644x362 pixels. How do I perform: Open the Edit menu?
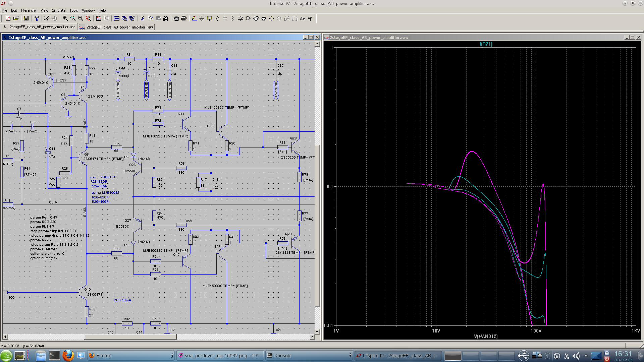[14, 10]
